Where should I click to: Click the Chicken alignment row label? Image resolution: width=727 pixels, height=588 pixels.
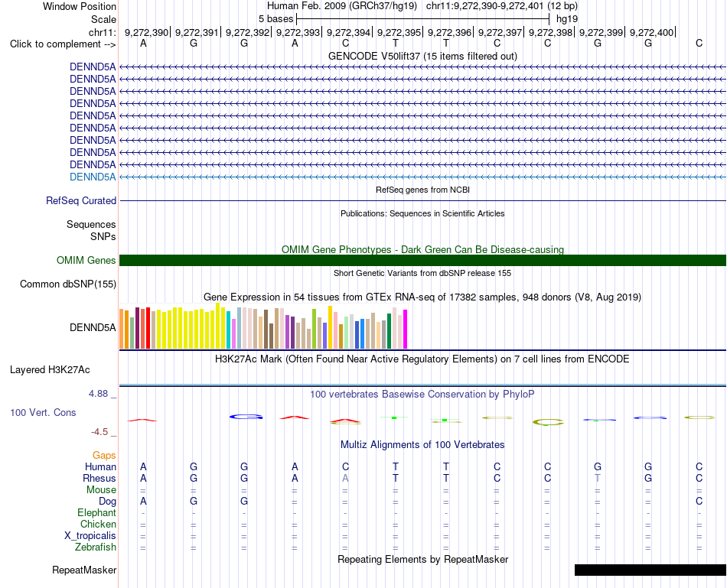98,524
